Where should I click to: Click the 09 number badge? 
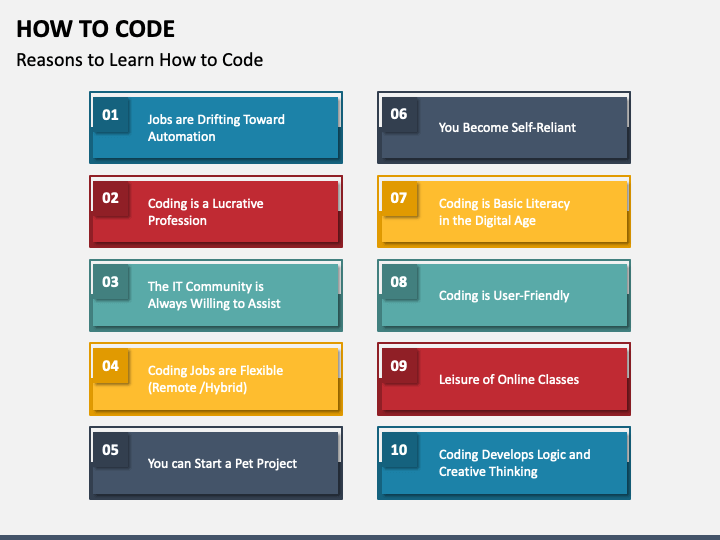[399, 366]
